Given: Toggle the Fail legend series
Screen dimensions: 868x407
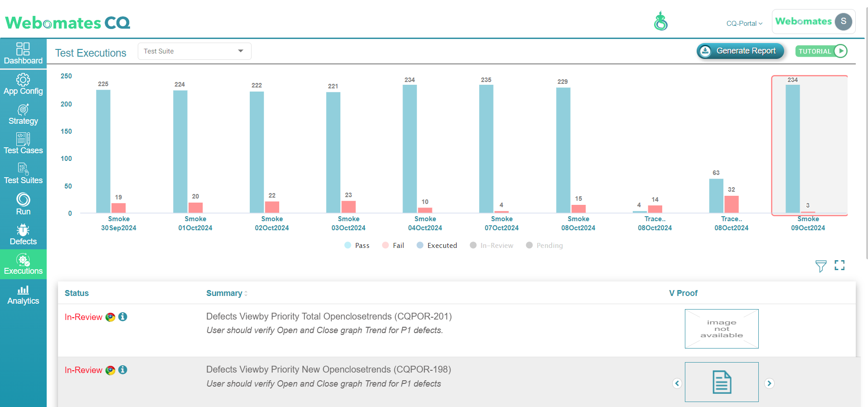Looking at the screenshot, I should (x=393, y=245).
